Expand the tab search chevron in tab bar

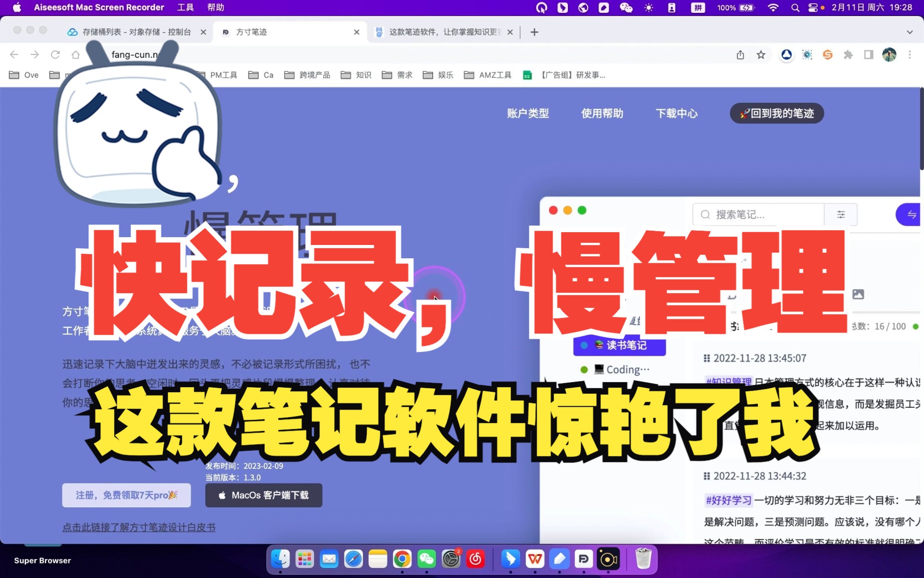(909, 32)
